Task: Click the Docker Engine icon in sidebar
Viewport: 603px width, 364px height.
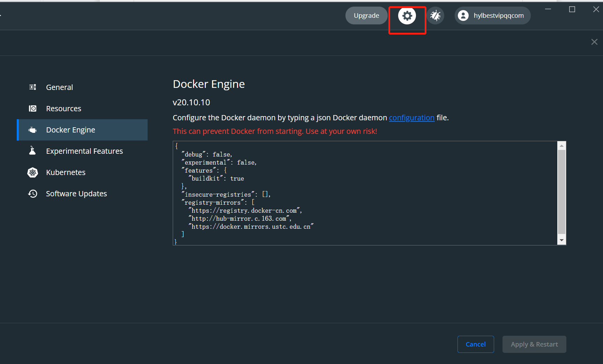Action: click(32, 130)
